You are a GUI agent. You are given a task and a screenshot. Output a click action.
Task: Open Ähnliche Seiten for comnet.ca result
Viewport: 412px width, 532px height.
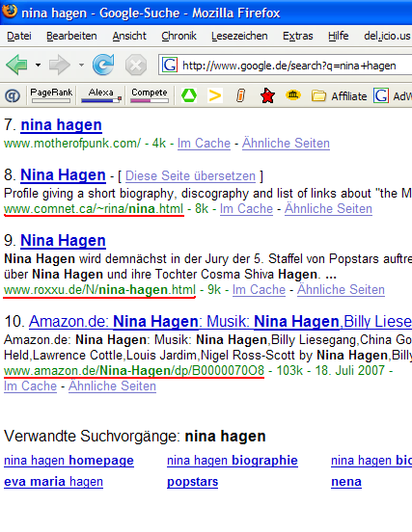pyautogui.click(x=328, y=209)
